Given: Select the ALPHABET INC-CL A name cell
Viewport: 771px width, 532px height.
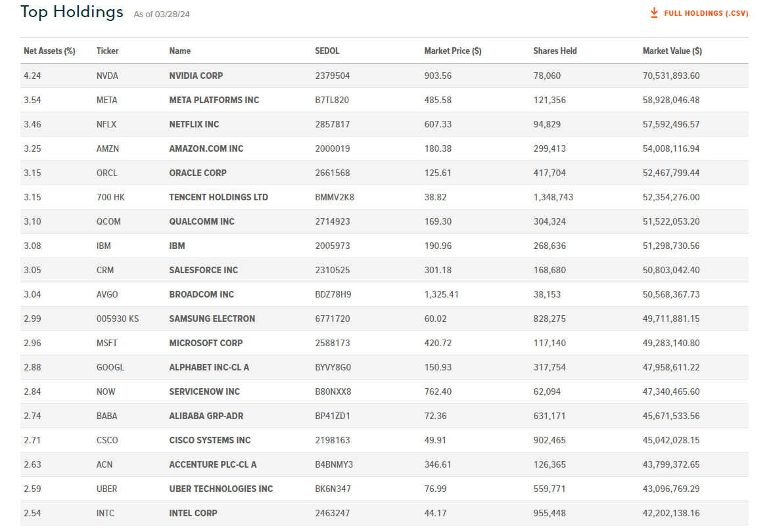Looking at the screenshot, I should tap(209, 367).
